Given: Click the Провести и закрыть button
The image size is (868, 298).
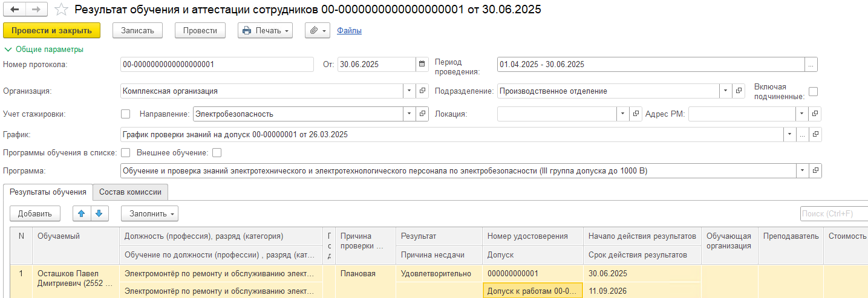Looking at the screenshot, I should [x=51, y=30].
